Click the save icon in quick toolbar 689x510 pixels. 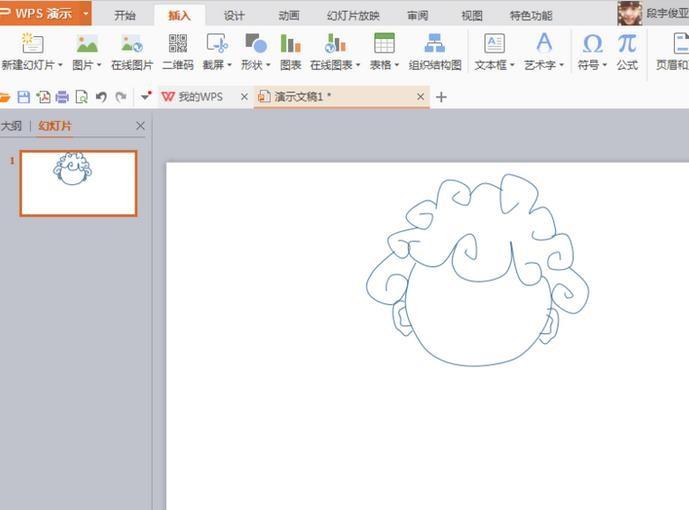(x=24, y=97)
